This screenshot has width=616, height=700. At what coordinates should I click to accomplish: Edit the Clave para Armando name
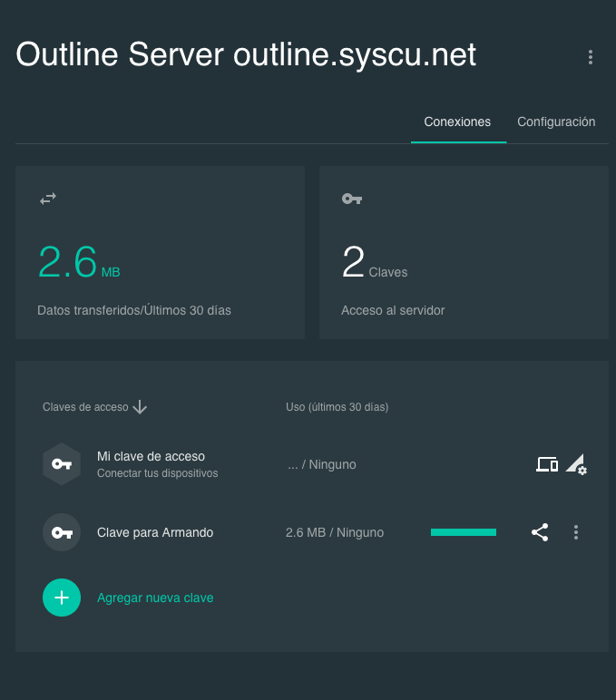[155, 532]
